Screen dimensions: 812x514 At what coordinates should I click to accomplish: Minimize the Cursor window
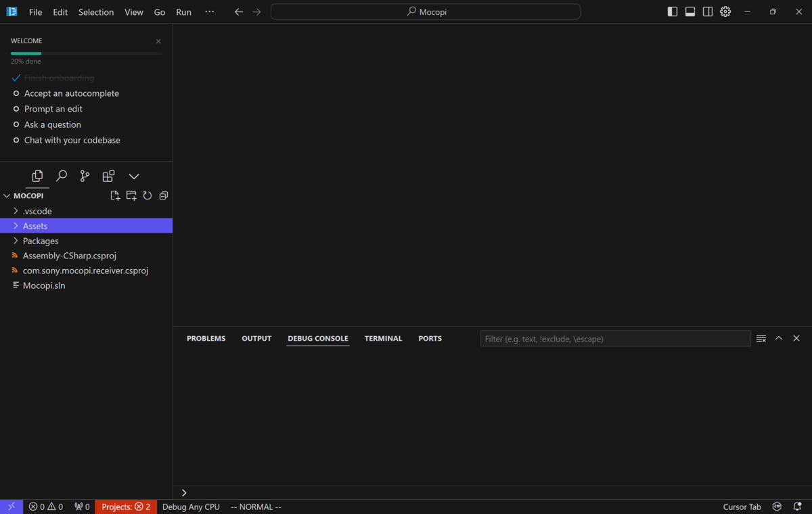click(747, 11)
